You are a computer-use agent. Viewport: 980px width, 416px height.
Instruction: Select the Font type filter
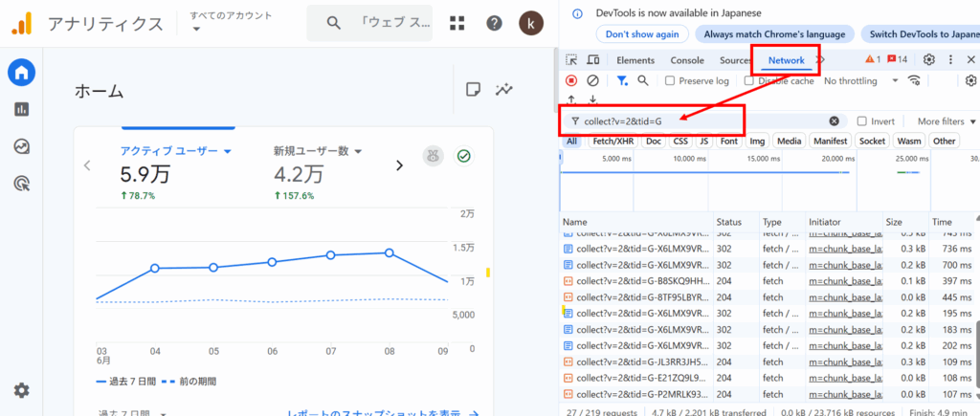728,142
